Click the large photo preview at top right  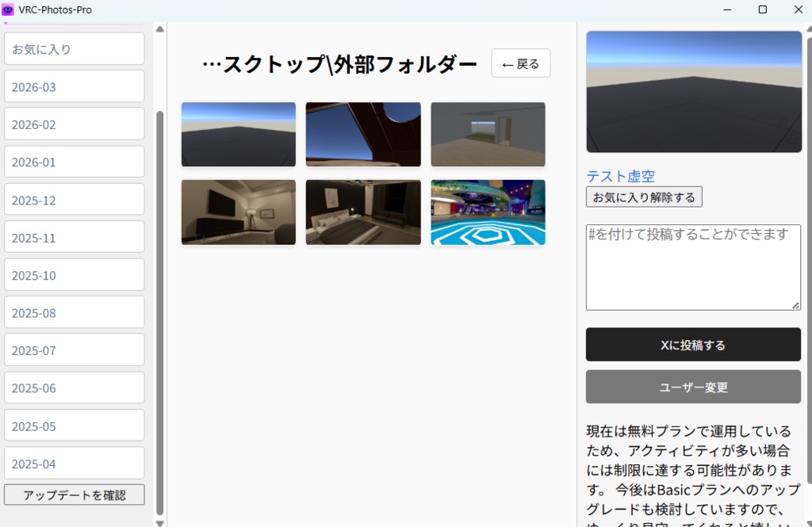pyautogui.click(x=693, y=90)
